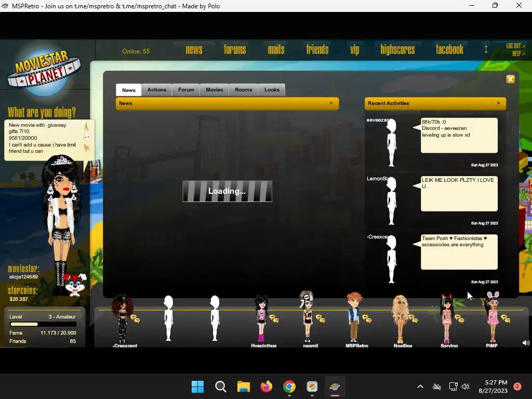The width and height of the screenshot is (532, 399).
Task: Click top animation icon in status bubble
Action: [x=86, y=127]
